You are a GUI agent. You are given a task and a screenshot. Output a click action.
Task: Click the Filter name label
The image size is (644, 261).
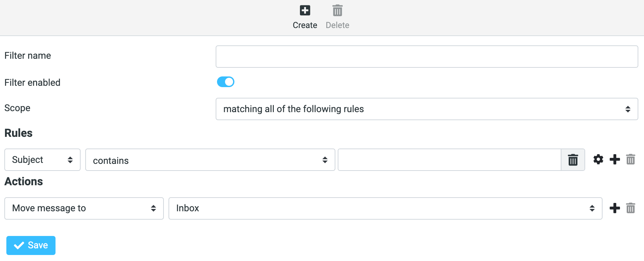point(28,56)
